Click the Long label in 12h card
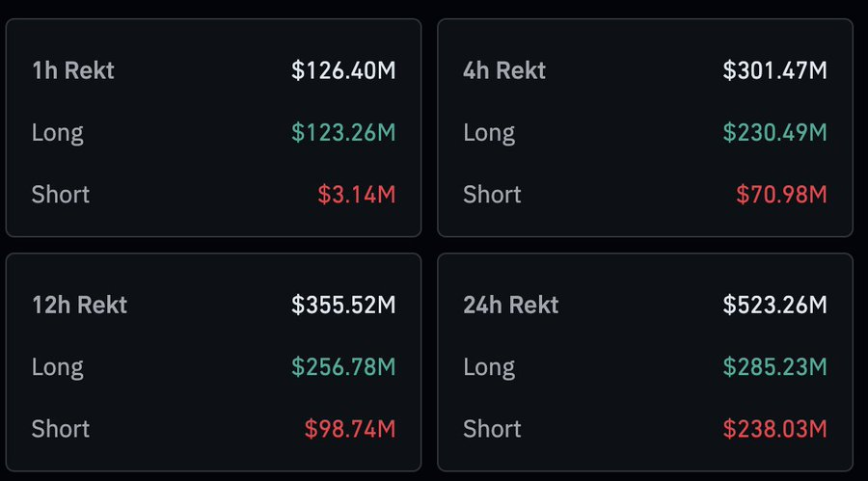868x481 pixels. [x=57, y=367]
